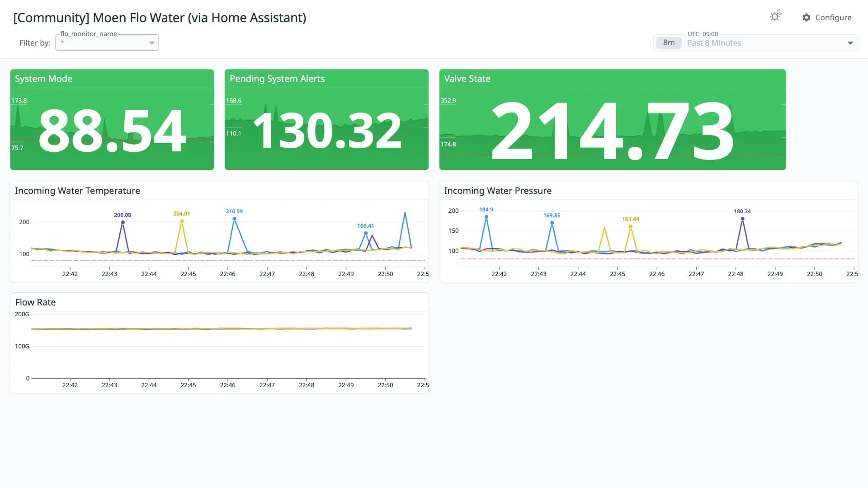Click the 75.7 label in System Mode
This screenshot has height=488, width=868.
point(17,148)
